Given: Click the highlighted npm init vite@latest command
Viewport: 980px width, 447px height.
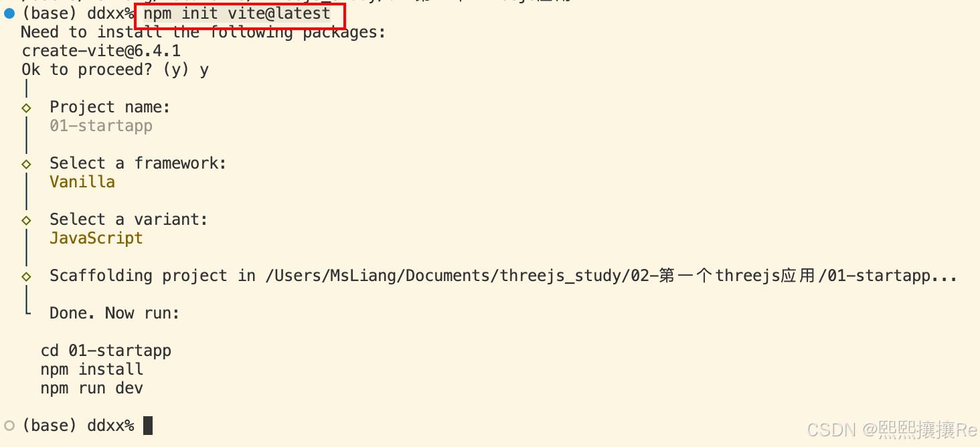Looking at the screenshot, I should pos(237,13).
